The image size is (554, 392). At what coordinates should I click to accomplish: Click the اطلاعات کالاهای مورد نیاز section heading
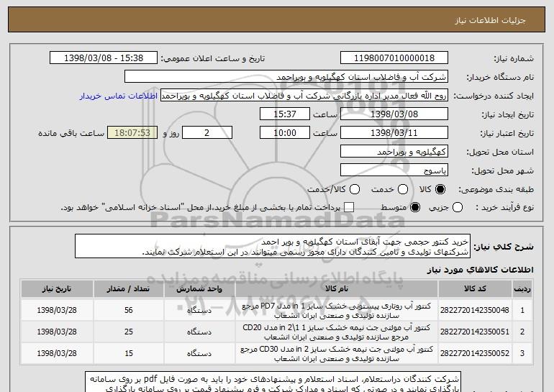tap(480, 270)
